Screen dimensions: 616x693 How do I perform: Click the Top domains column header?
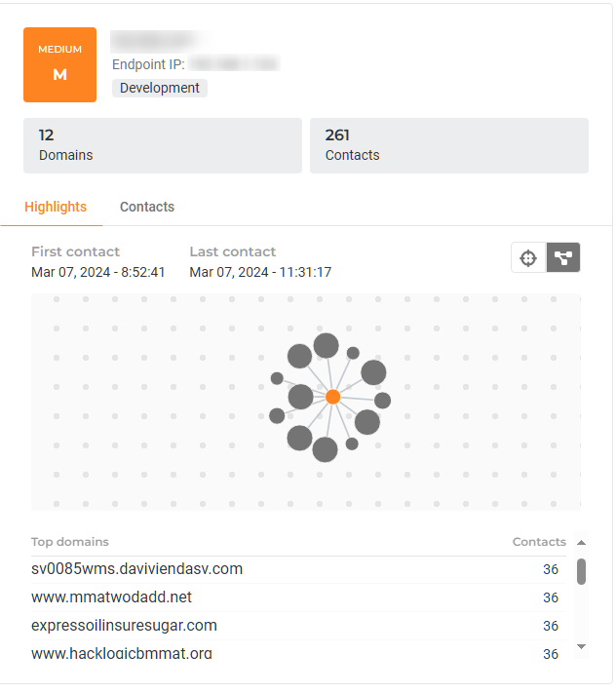tap(70, 542)
